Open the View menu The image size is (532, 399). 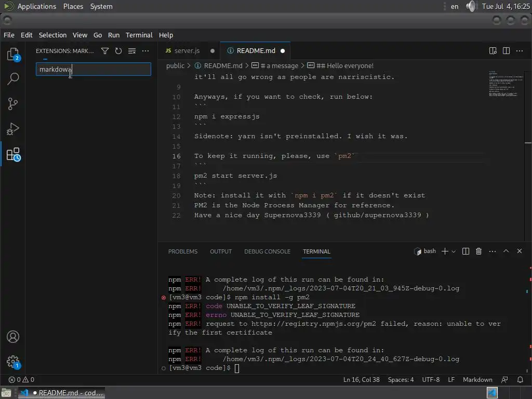(79, 35)
